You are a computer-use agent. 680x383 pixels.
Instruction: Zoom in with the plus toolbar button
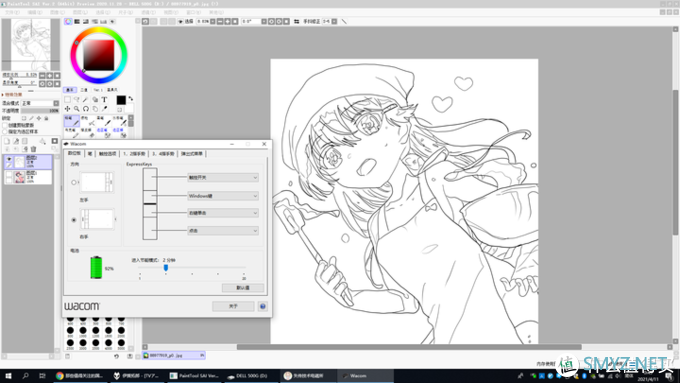pyautogui.click(x=227, y=21)
